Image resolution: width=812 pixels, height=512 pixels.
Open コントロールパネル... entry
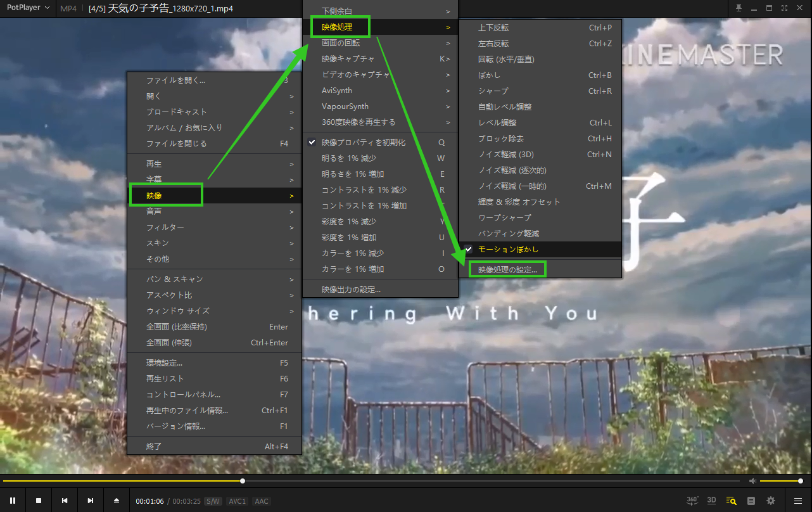[x=214, y=395]
